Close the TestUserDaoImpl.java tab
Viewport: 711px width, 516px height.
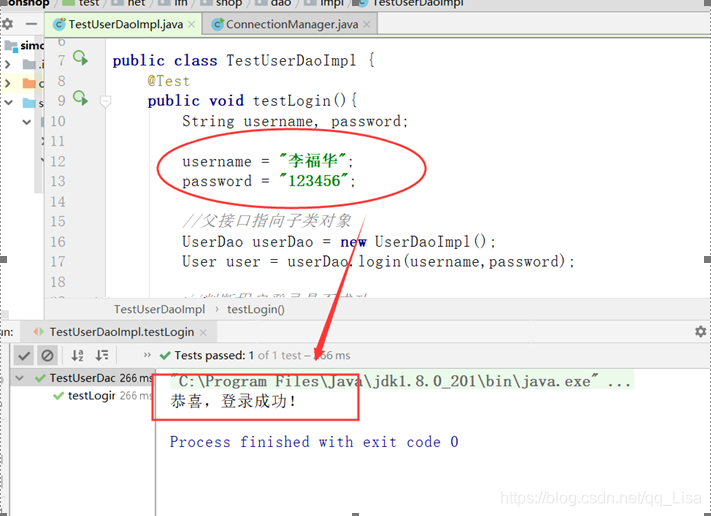pos(191,24)
